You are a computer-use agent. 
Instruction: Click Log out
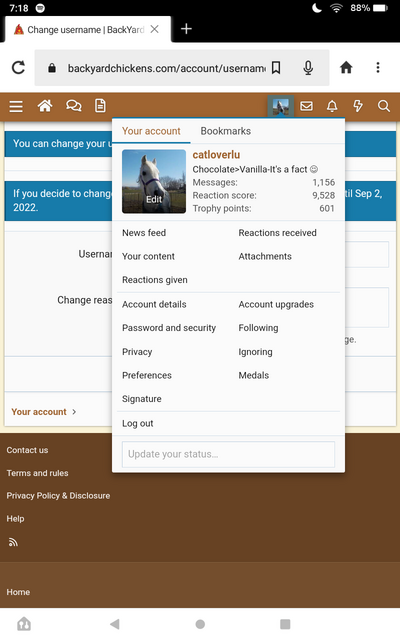pos(138,424)
